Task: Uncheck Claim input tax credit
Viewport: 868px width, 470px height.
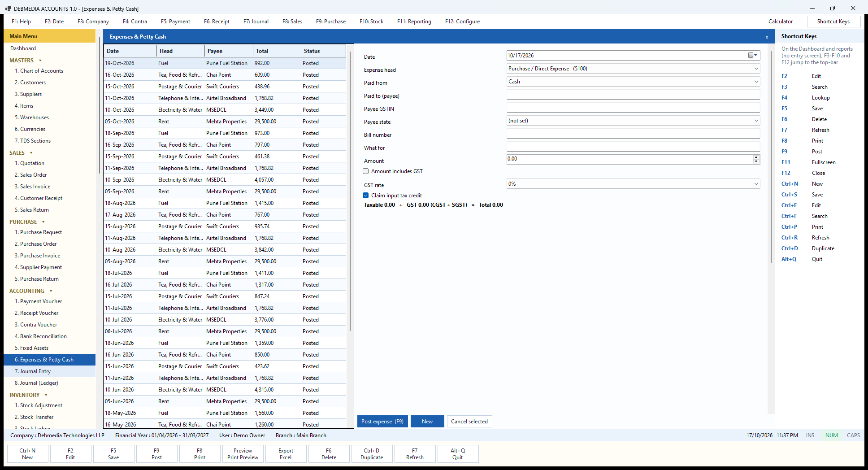Action: coord(366,196)
